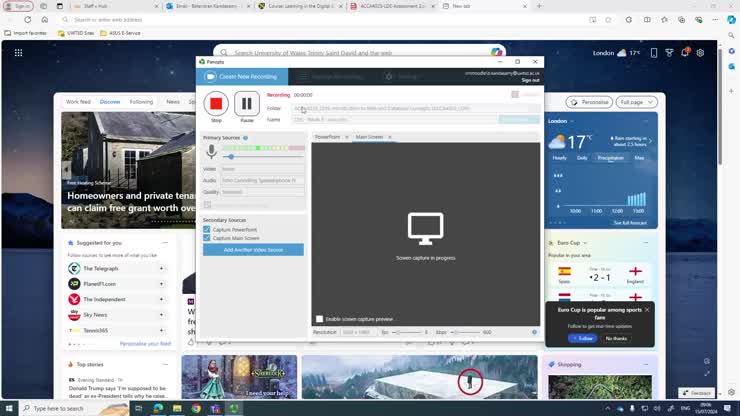Open the Primary Sources help icon

[x=245, y=138]
